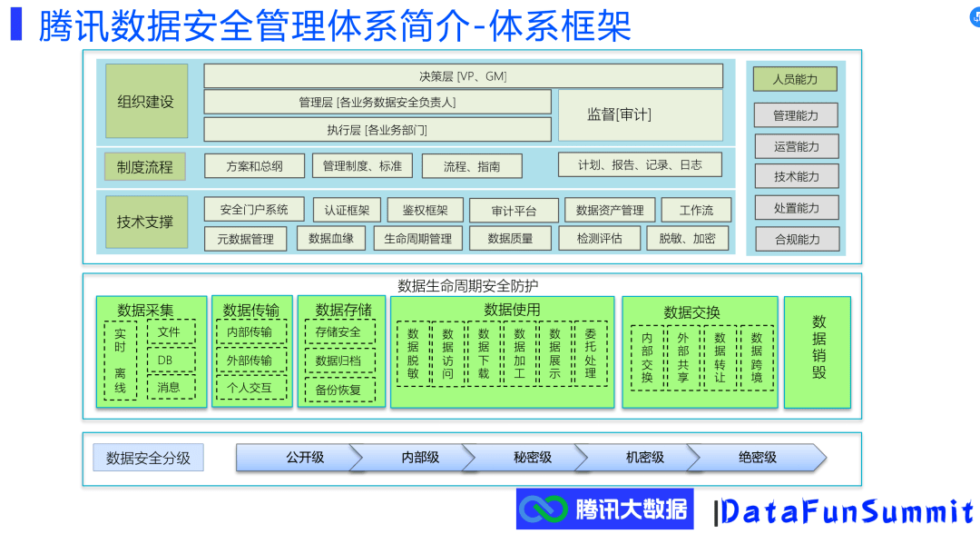Select the 脱敏、加密 box
Image resolution: width=980 pixels, height=534 pixels.
[688, 239]
